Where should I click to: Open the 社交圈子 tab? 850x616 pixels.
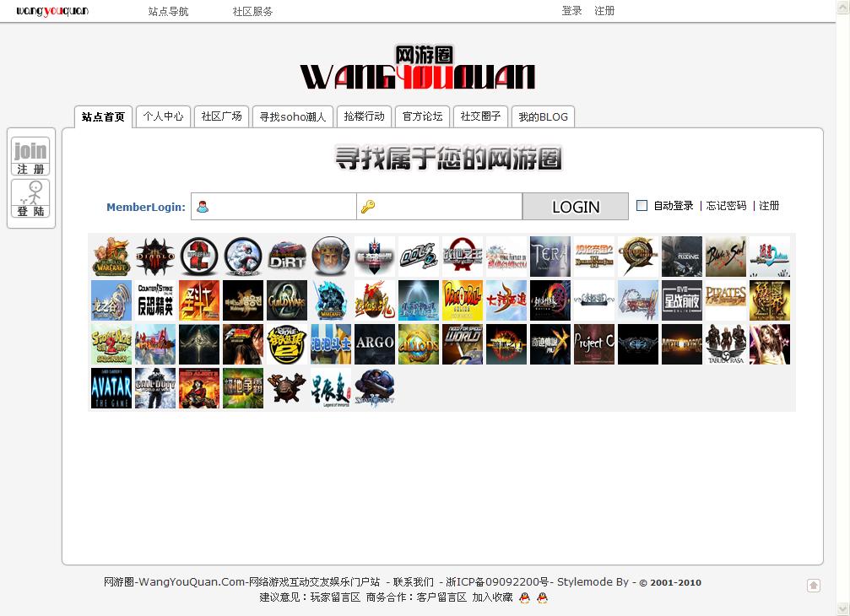[x=480, y=116]
